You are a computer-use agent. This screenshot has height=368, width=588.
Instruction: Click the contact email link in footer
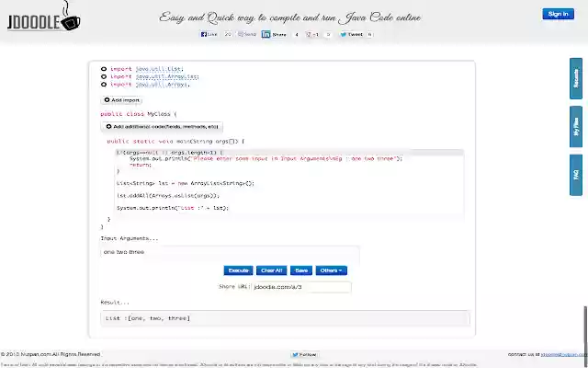coord(564,354)
